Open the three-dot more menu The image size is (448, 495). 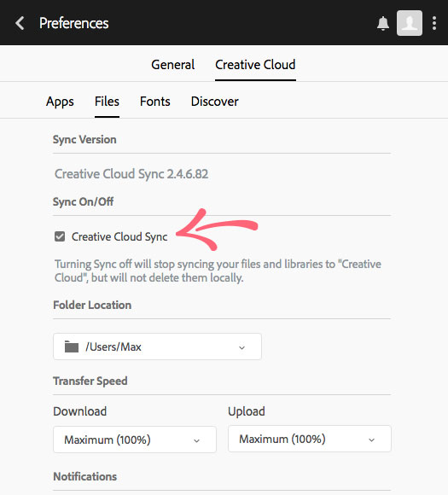click(x=434, y=23)
